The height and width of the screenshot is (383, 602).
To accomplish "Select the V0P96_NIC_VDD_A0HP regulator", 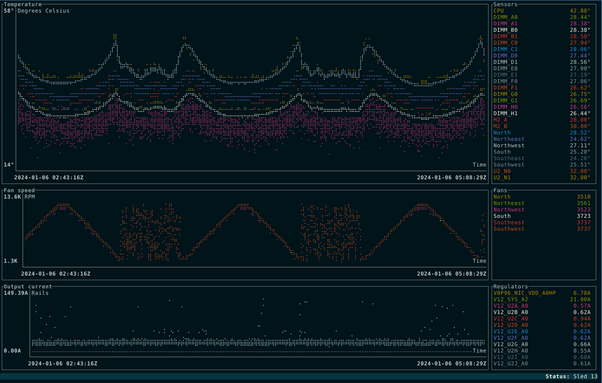I will pos(542,293).
